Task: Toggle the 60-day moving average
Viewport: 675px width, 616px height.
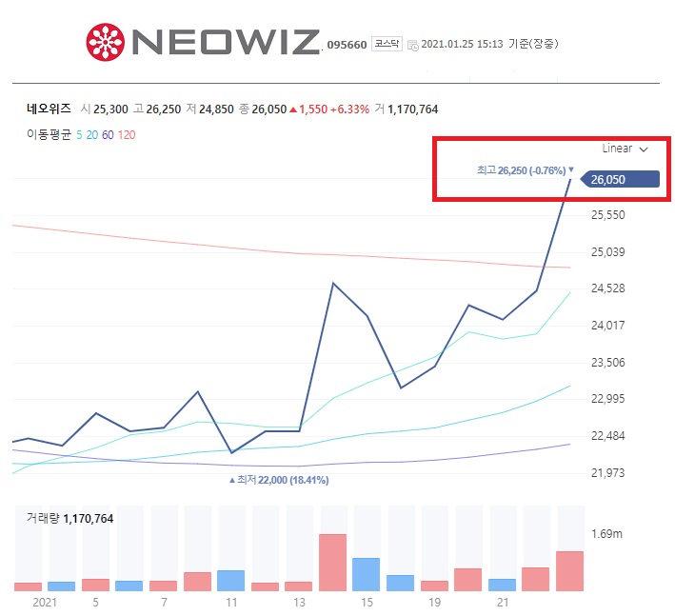Action: tap(108, 135)
